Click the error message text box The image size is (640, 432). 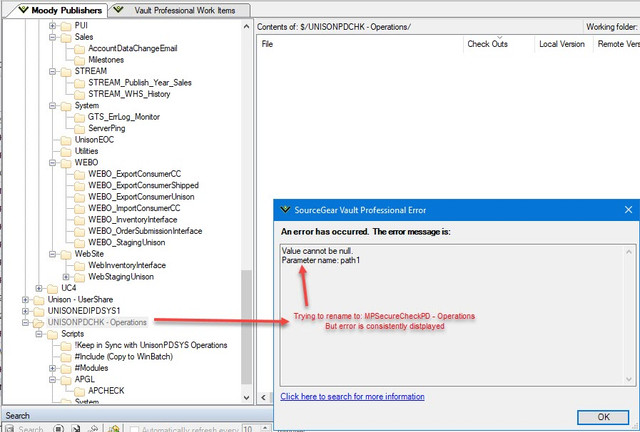457,315
